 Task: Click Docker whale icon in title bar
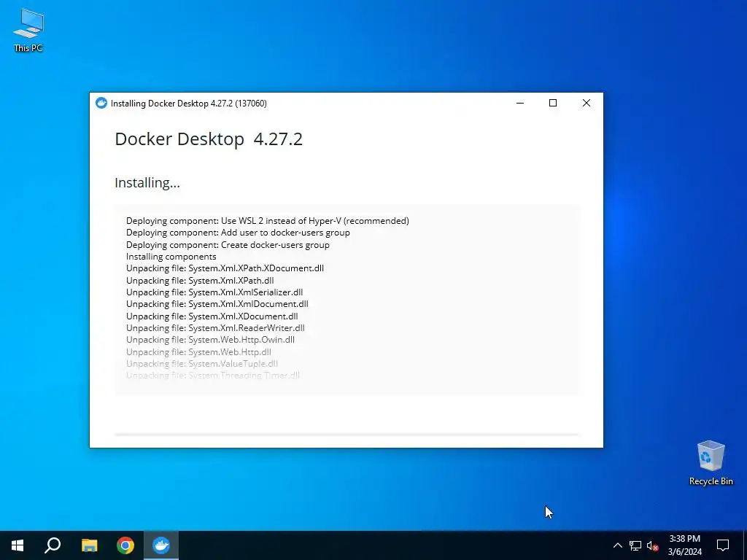101,103
